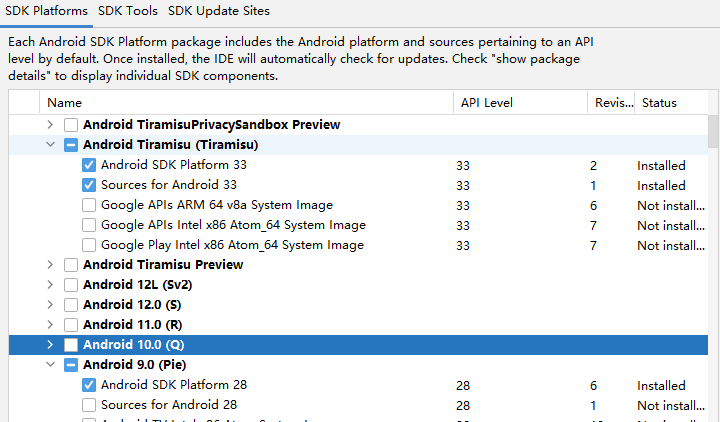
Task: Uncheck Android SDK Platform 33 checkbox
Action: pos(89,165)
